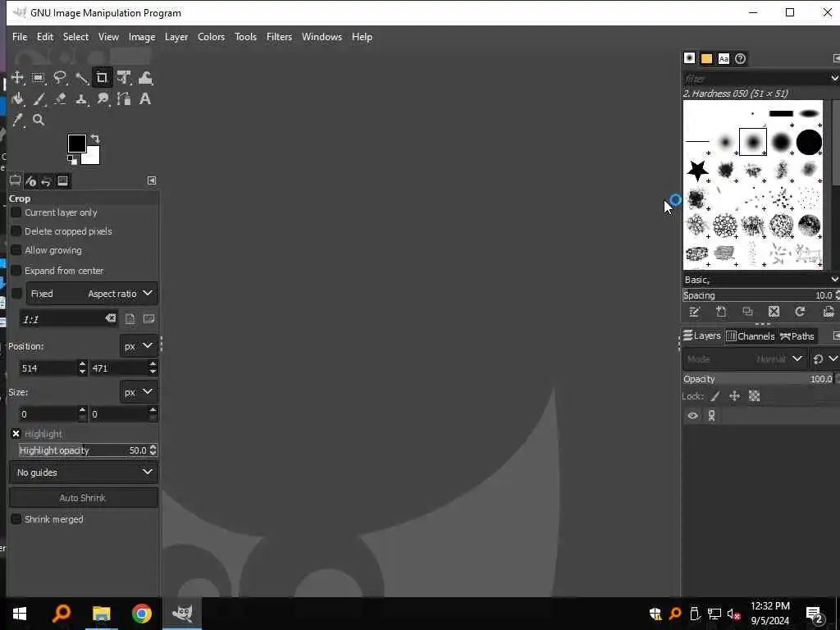The height and width of the screenshot is (630, 840).
Task: Select the Paintbrush tool
Action: [x=39, y=99]
